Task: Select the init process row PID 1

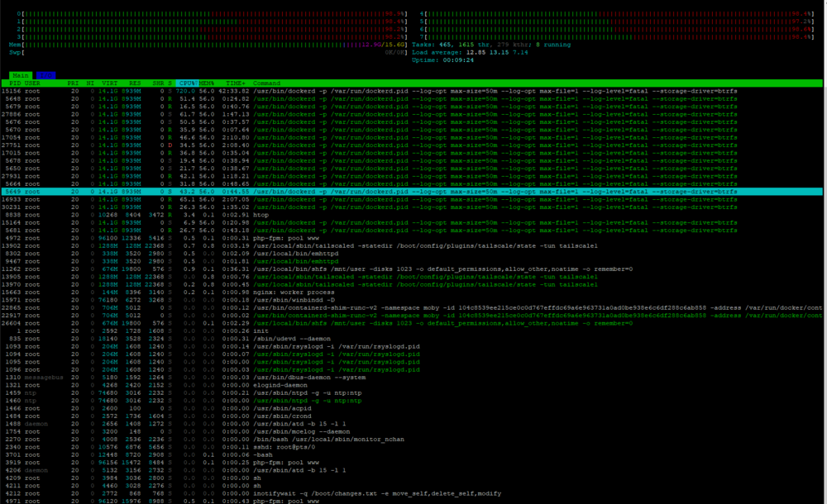Action: point(411,331)
